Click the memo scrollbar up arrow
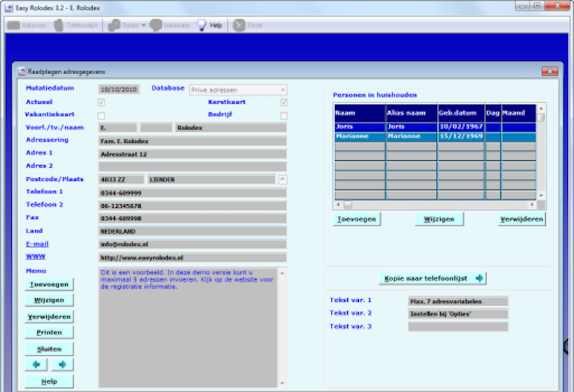 pyautogui.click(x=283, y=273)
